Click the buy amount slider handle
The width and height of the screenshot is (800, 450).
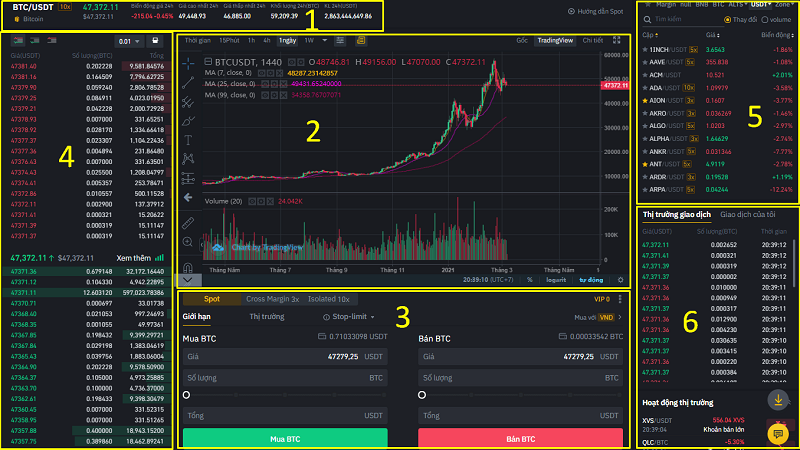(x=186, y=395)
